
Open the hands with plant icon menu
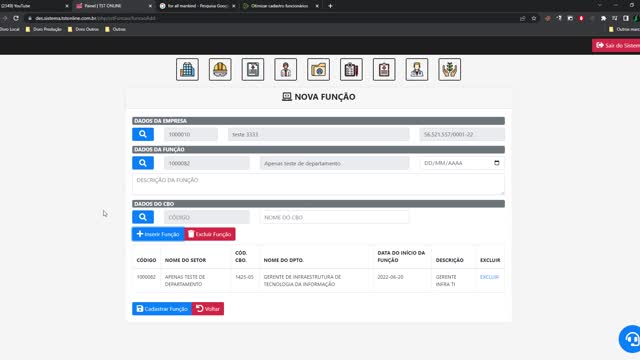[449, 69]
